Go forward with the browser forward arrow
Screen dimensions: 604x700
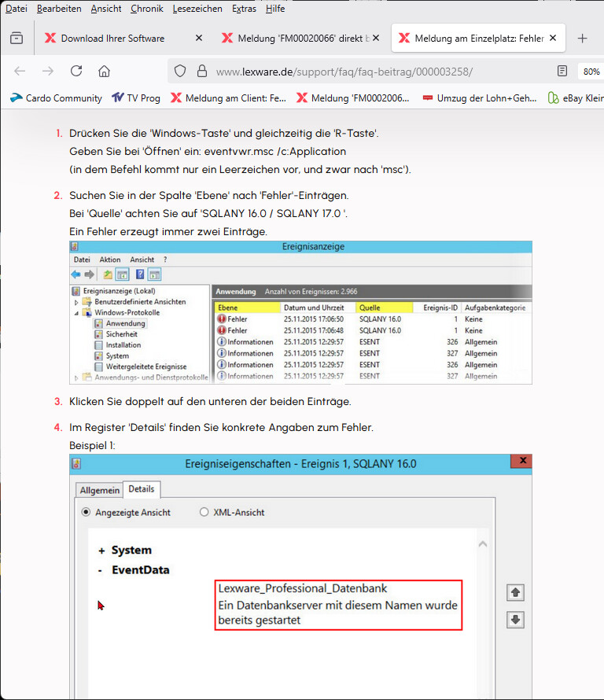48,71
